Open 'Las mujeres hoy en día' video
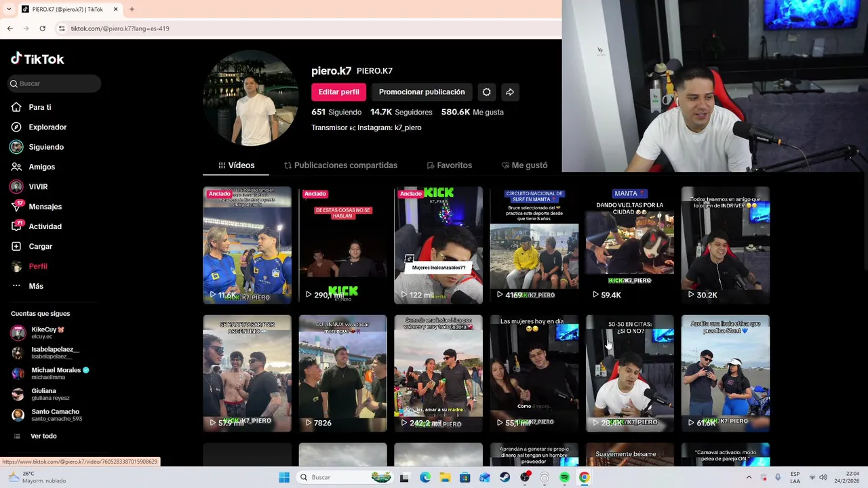 (534, 373)
